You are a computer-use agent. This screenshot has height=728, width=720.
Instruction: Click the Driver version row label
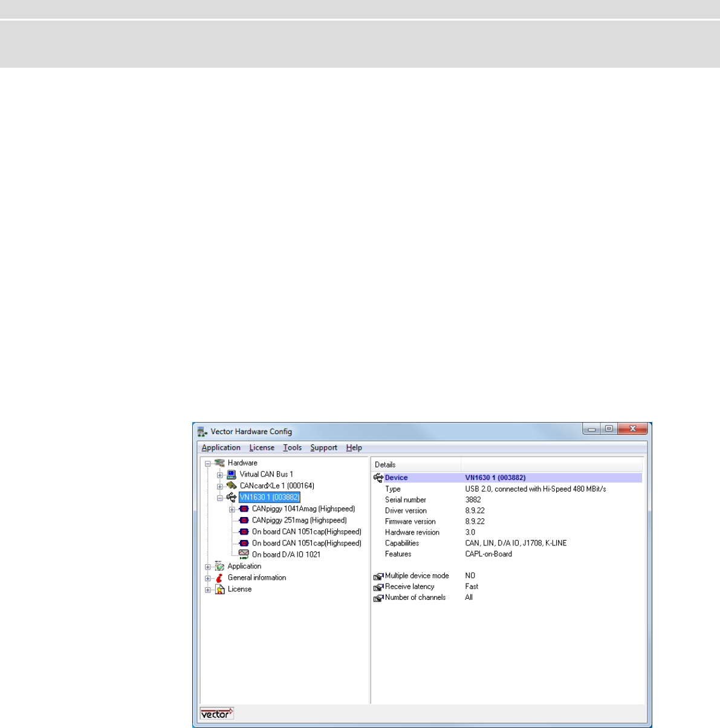pos(406,511)
